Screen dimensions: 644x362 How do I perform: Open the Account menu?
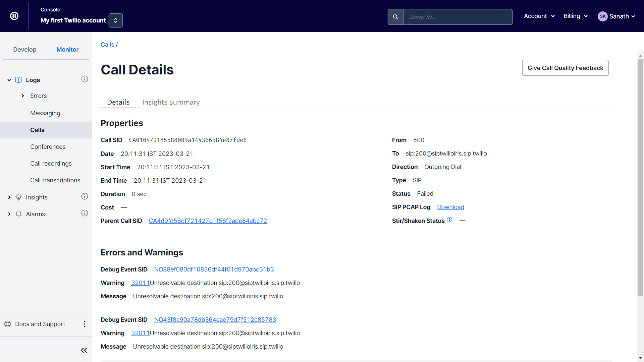[x=539, y=16]
